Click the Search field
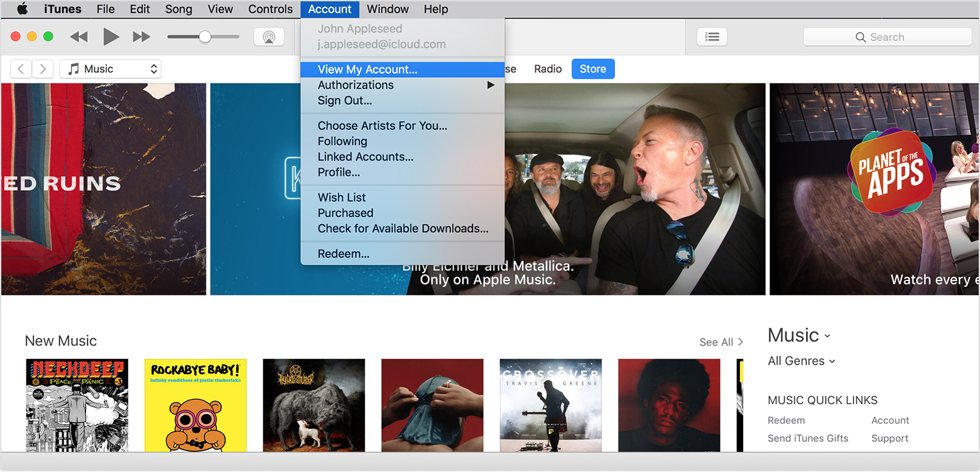Screen dimensions: 980x472 tap(887, 37)
